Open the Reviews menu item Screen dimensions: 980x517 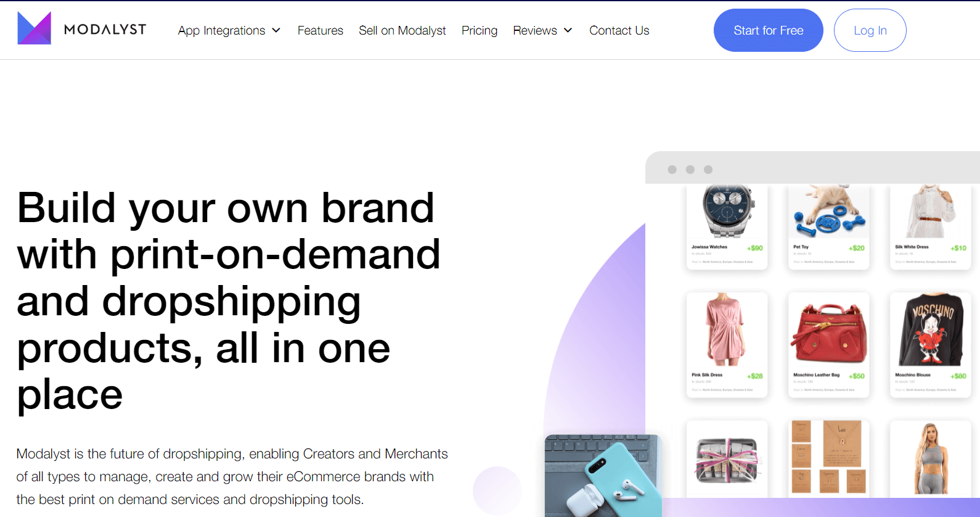coord(534,30)
